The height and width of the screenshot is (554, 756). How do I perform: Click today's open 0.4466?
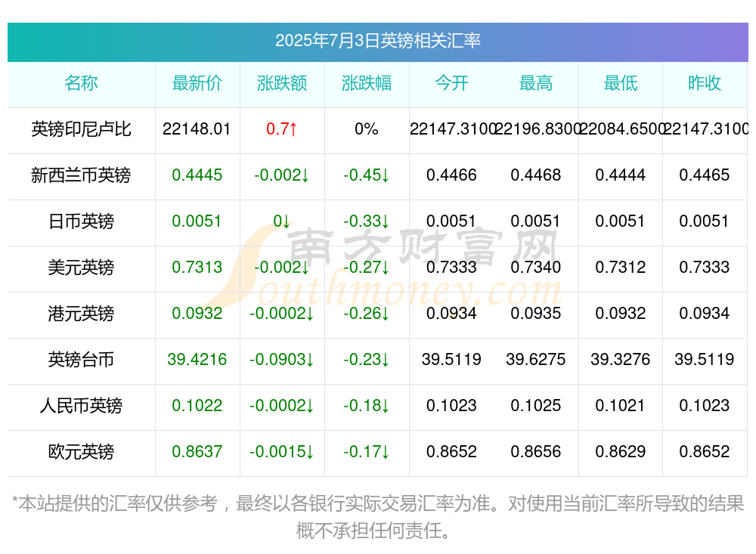451,175
